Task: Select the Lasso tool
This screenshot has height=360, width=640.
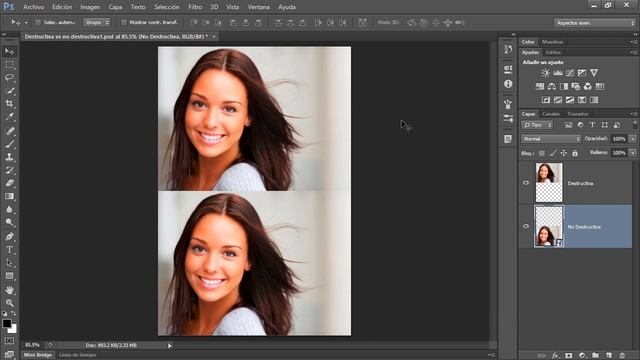Action: pos(9,78)
